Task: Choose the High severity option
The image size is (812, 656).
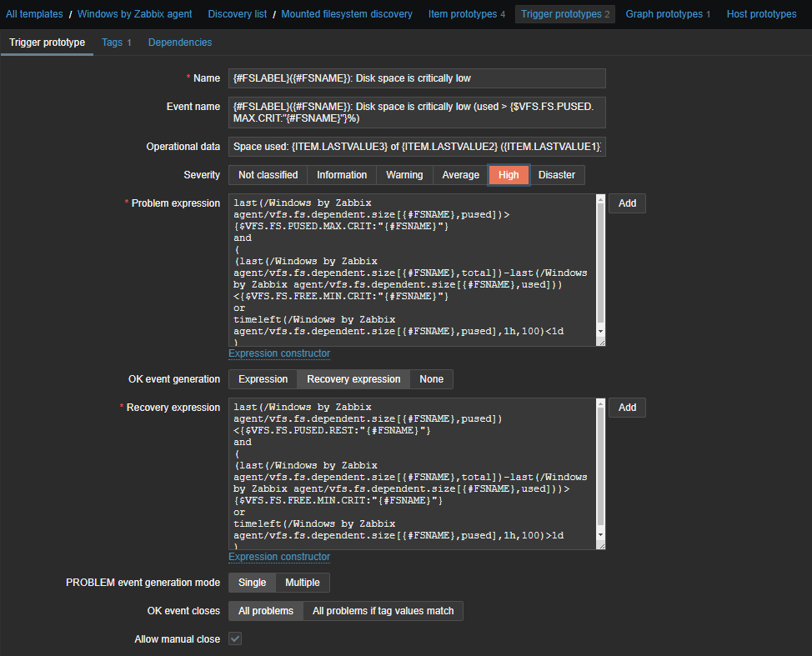Action: tap(509, 175)
